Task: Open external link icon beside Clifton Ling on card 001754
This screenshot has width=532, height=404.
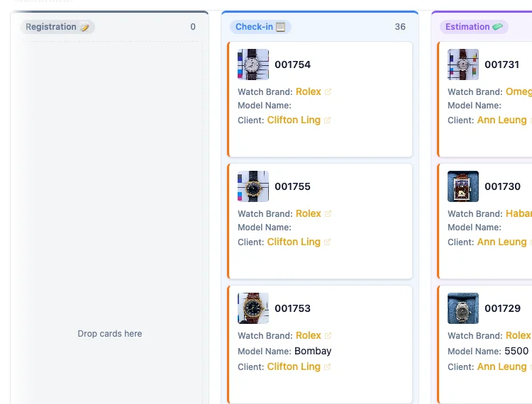Action: [x=327, y=120]
